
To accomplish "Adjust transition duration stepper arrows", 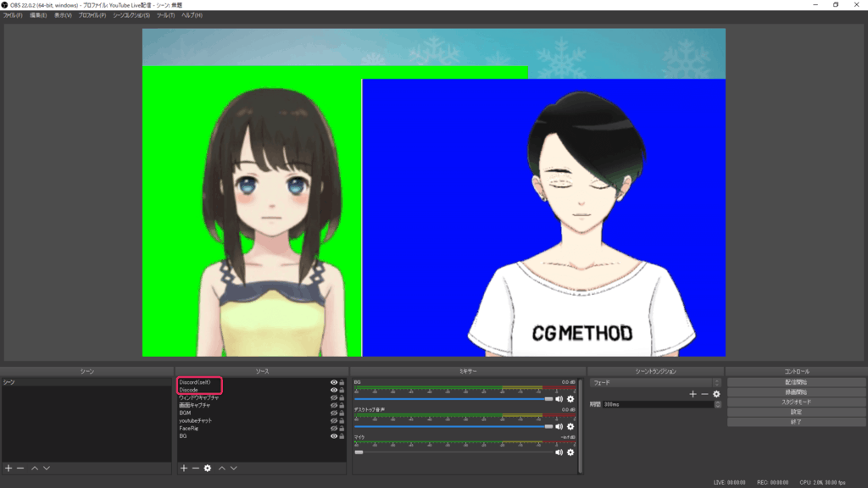I will point(718,405).
